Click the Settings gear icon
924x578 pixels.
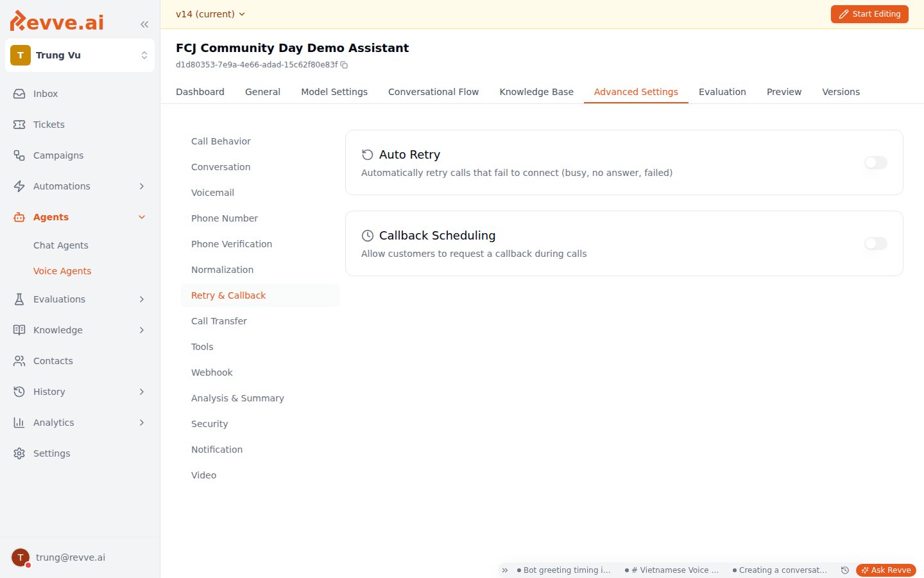coord(19,453)
